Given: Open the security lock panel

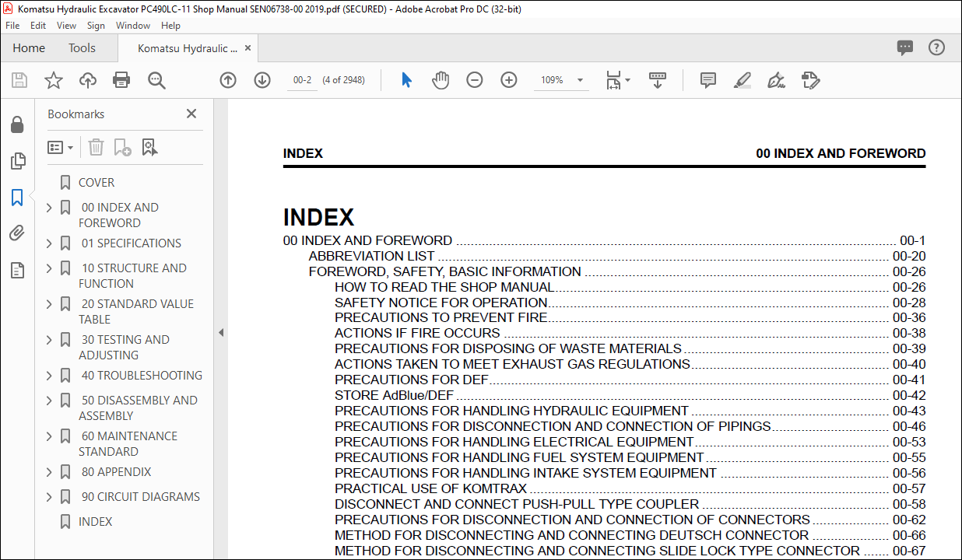Looking at the screenshot, I should tap(17, 125).
